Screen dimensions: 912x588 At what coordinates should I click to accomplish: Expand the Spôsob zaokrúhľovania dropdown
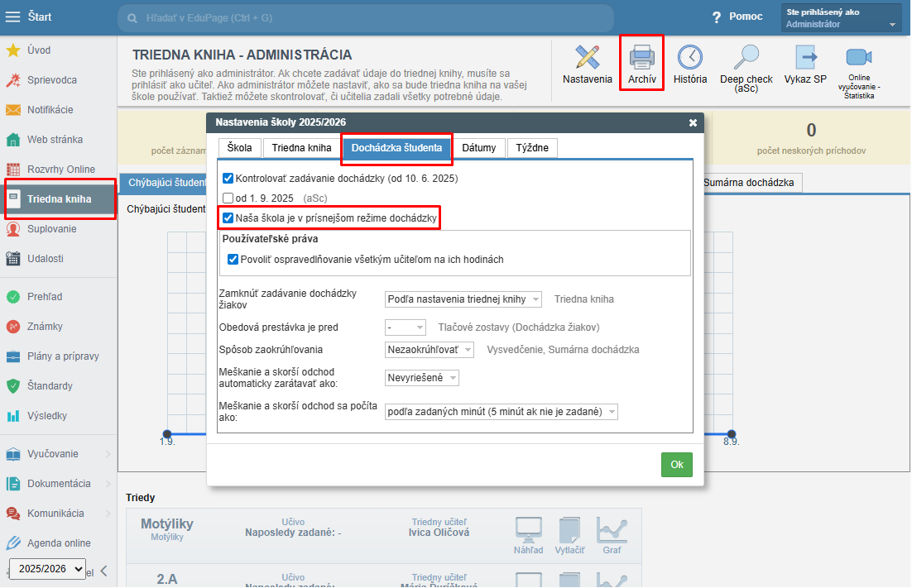(430, 350)
